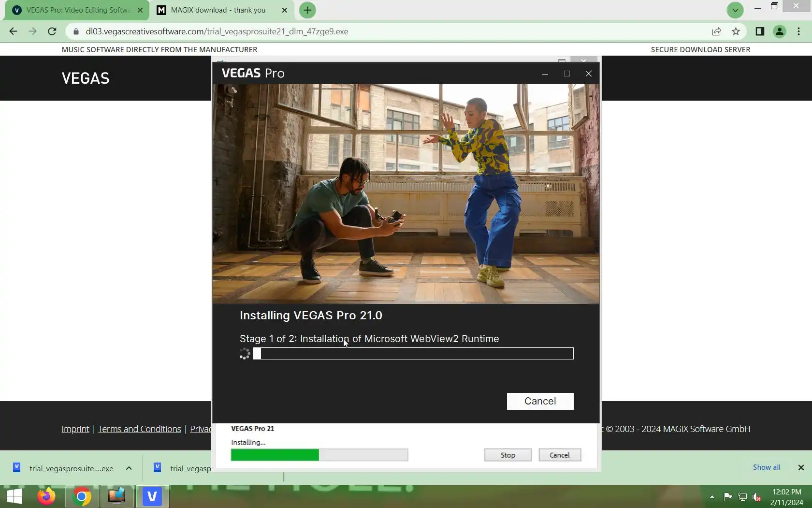
Task: View site security lock information
Action: tap(76, 31)
